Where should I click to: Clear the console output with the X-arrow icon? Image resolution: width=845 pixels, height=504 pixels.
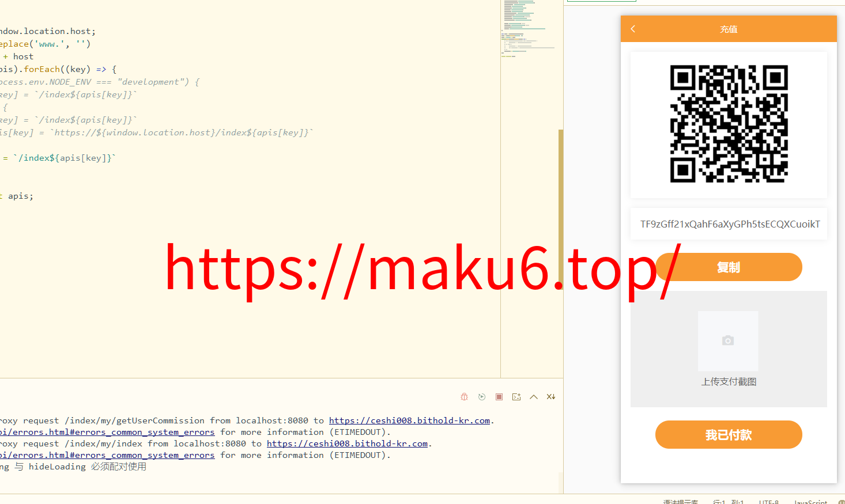click(x=551, y=397)
